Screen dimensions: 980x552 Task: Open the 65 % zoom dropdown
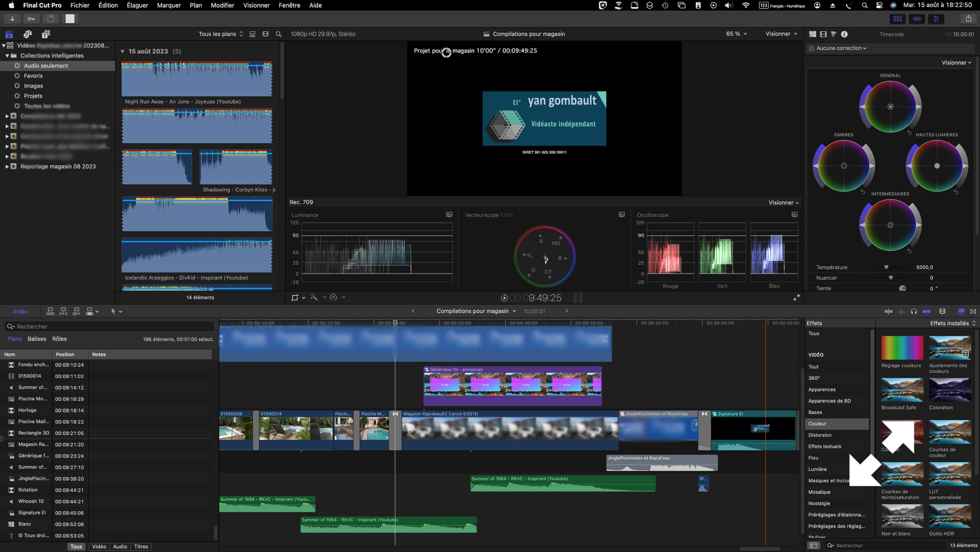[x=736, y=34]
